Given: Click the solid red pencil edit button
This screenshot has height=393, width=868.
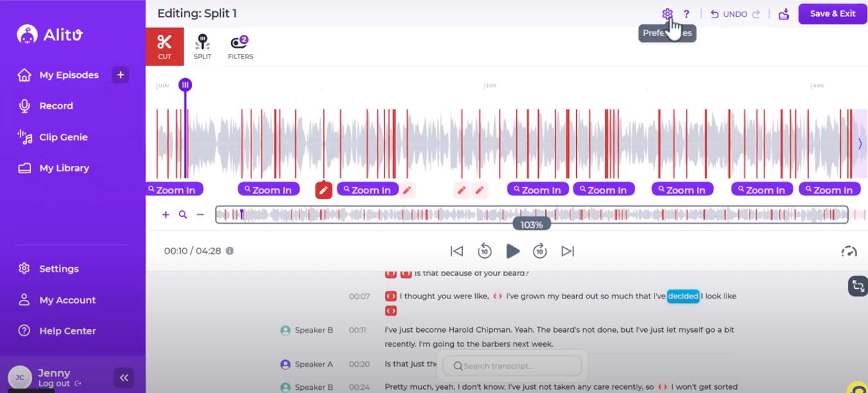Looking at the screenshot, I should [323, 190].
